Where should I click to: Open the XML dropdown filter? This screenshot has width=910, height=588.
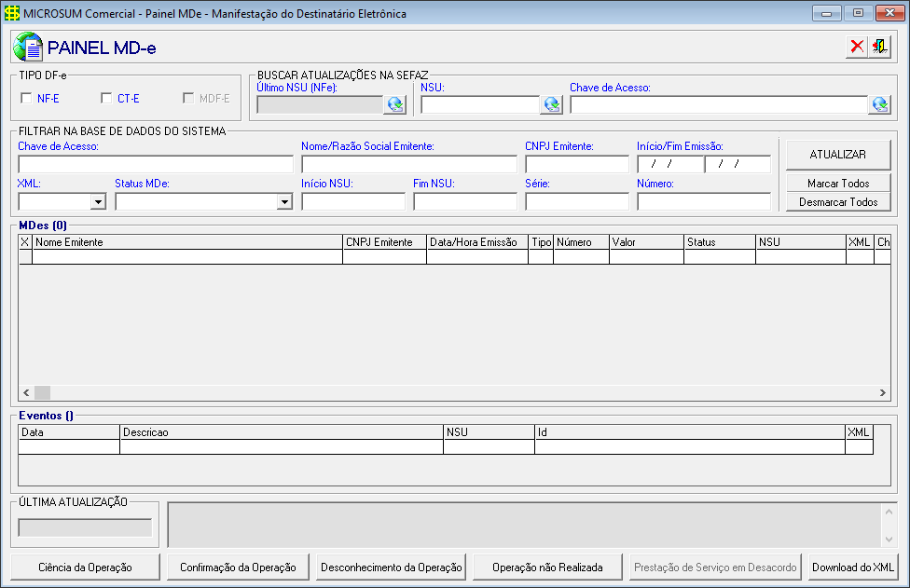point(98,201)
